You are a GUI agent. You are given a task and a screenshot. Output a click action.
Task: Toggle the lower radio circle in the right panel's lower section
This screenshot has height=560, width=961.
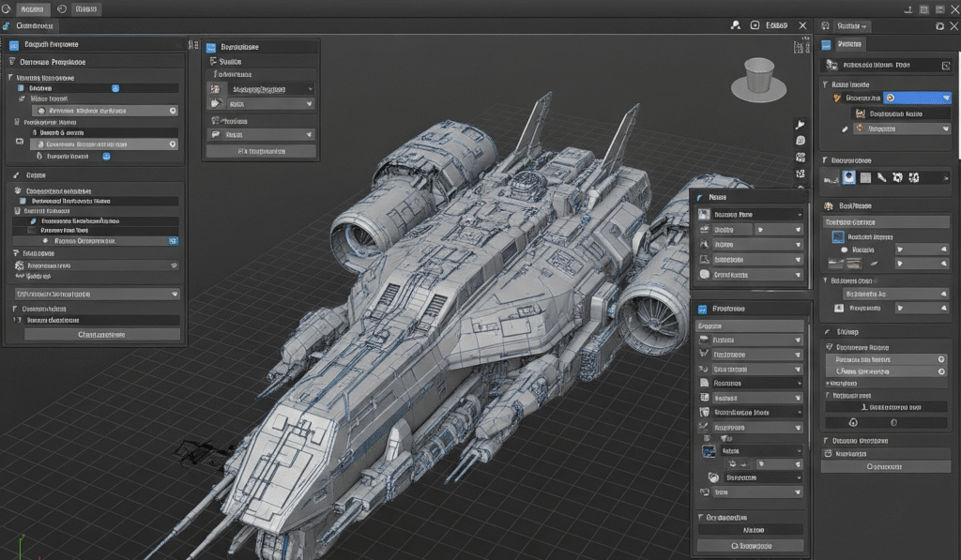941,371
